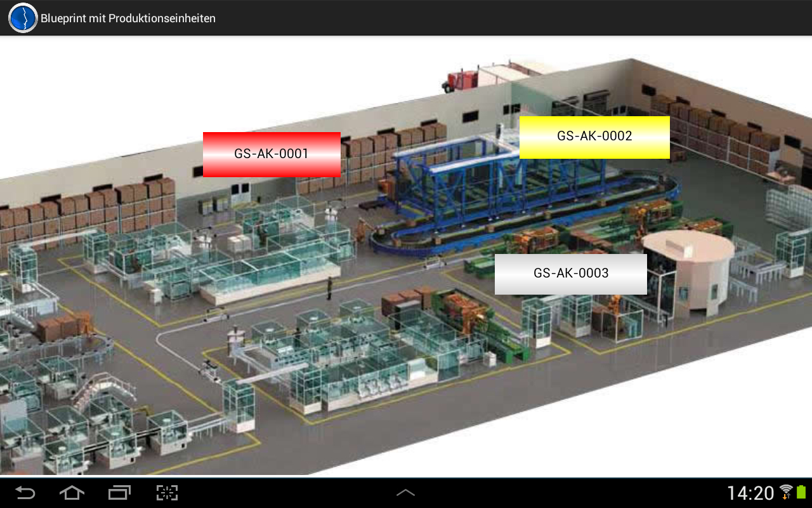This screenshot has width=812, height=508.
Task: Click the Blueprint mit Produktionseinheiten title
Action: [x=128, y=18]
